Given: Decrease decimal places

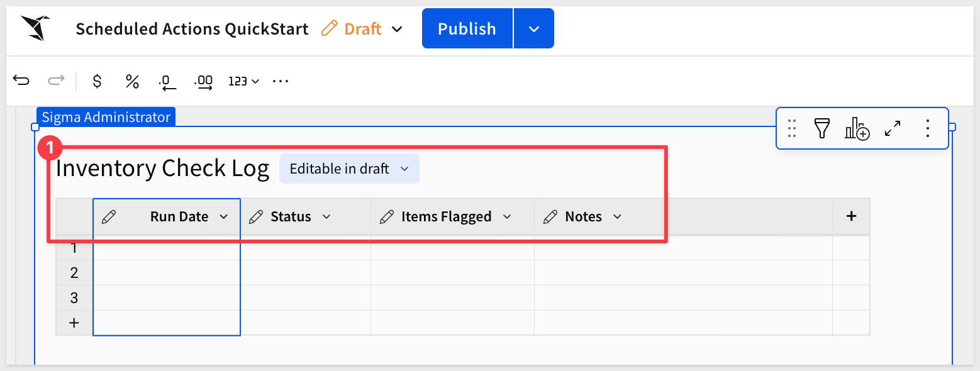Looking at the screenshot, I should [167, 82].
